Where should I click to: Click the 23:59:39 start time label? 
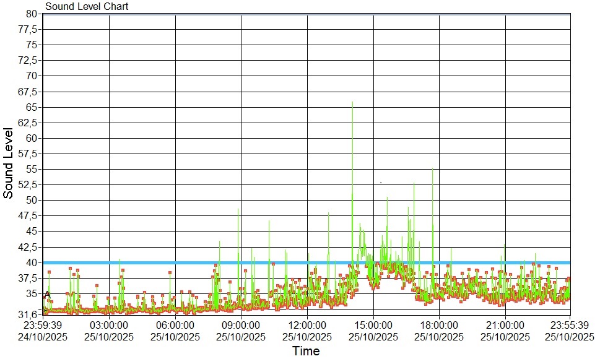(x=43, y=325)
